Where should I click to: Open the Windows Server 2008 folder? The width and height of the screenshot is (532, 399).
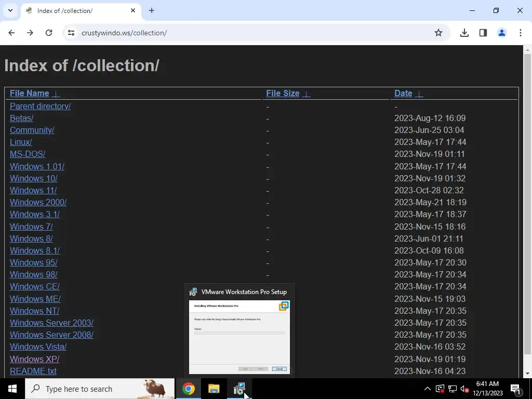pos(51,335)
